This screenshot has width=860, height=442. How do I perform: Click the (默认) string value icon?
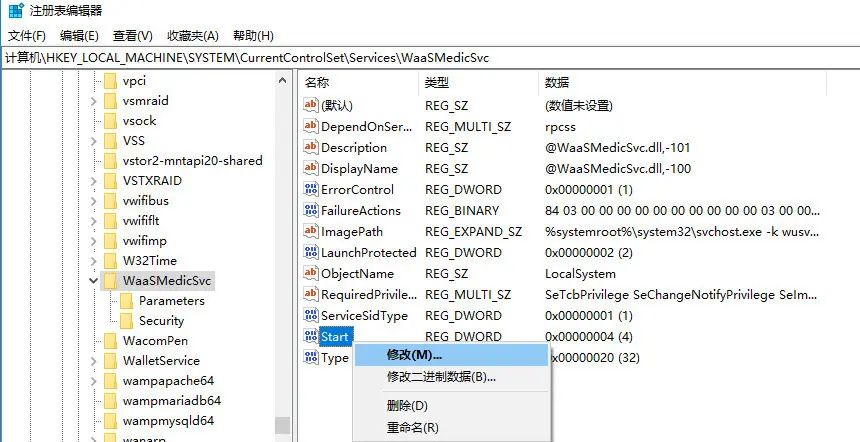tap(310, 105)
